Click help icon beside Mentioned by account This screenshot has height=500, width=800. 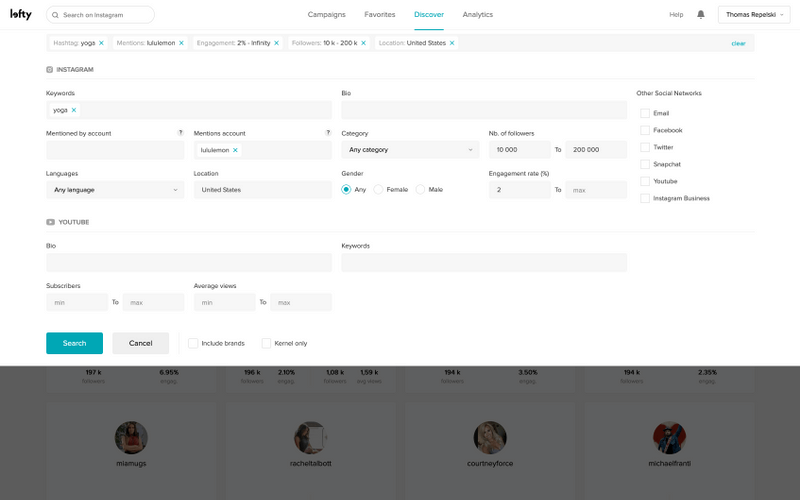point(180,132)
